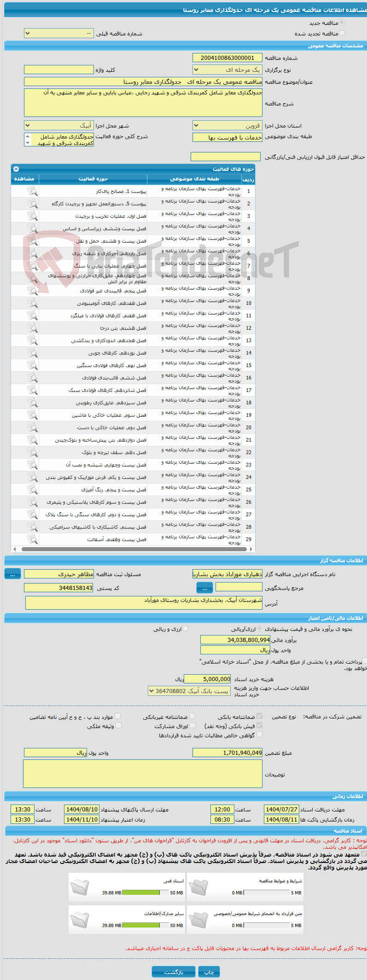Image resolution: width=367 pixels, height=980 pixels.
Task: Select مناقصه جدید radio button
Action: (x=342, y=23)
